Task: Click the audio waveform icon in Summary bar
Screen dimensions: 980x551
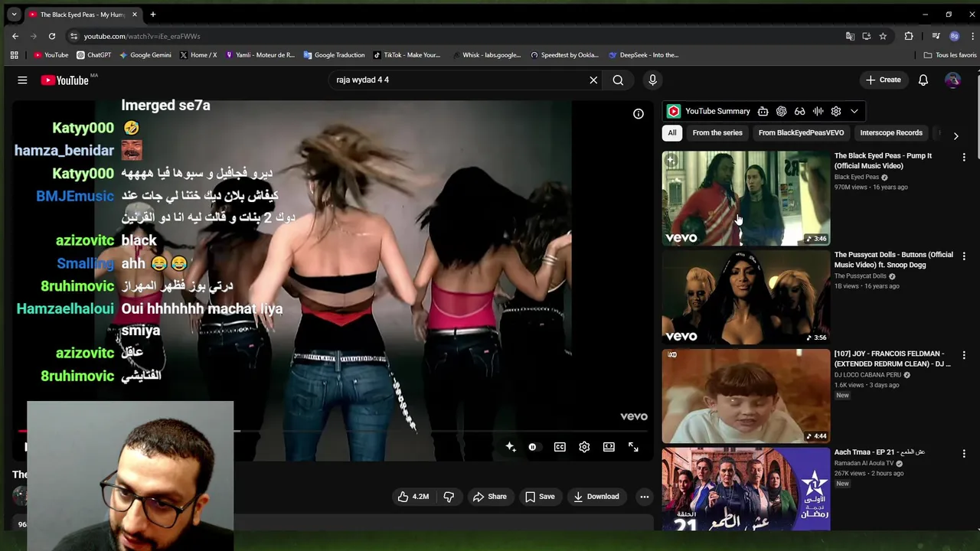Action: tap(818, 112)
